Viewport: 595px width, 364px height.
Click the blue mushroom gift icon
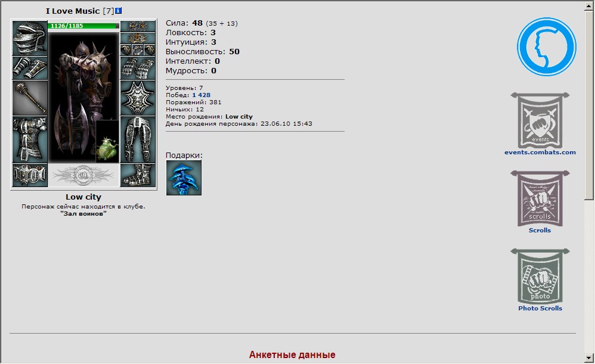pos(184,178)
